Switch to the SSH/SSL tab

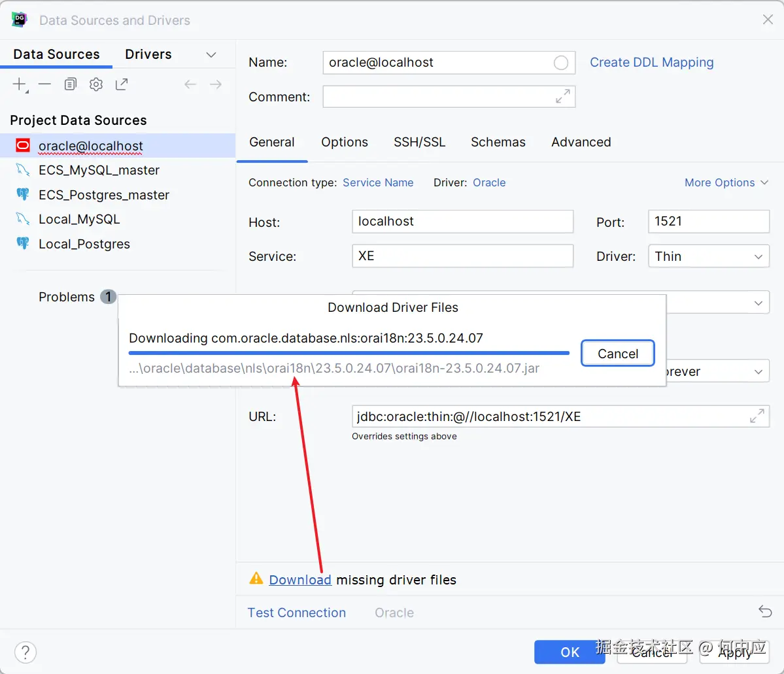[x=419, y=143]
